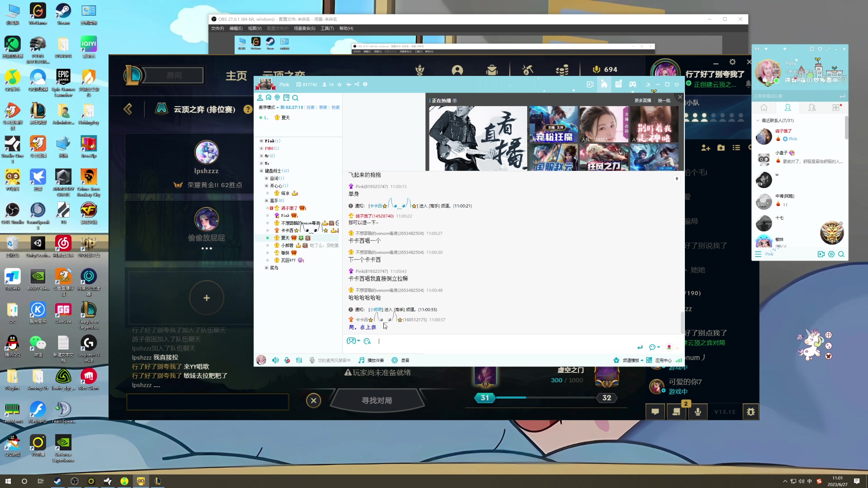
Task: Expand the 频道模板 menu
Action: tap(631, 360)
